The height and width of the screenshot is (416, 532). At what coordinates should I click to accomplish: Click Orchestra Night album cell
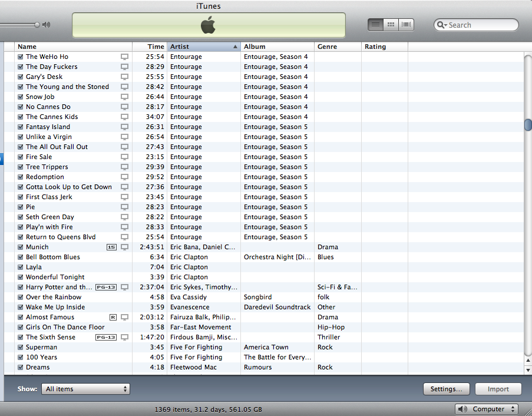tap(277, 257)
